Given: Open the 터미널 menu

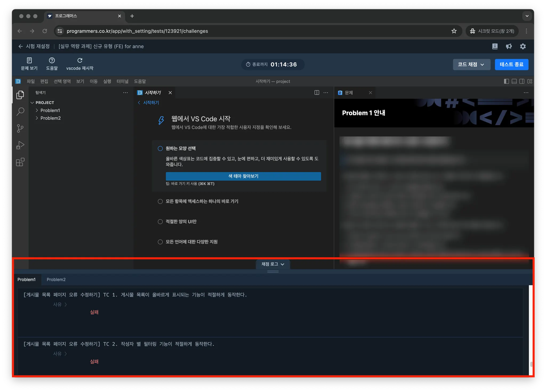Looking at the screenshot, I should tap(122, 81).
